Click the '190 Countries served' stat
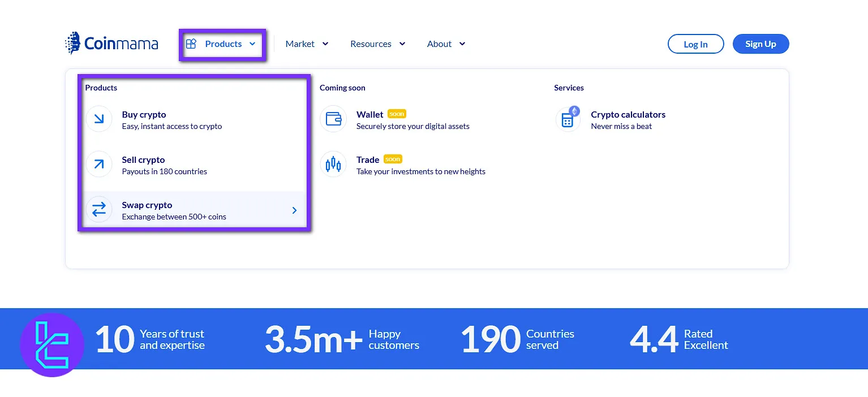Viewport: 868px width, 397px height. [518, 339]
